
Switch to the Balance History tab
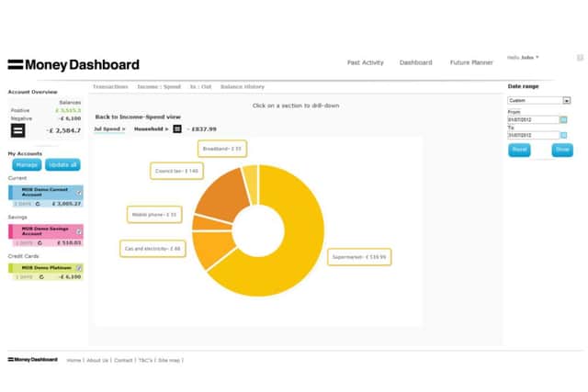click(x=243, y=86)
